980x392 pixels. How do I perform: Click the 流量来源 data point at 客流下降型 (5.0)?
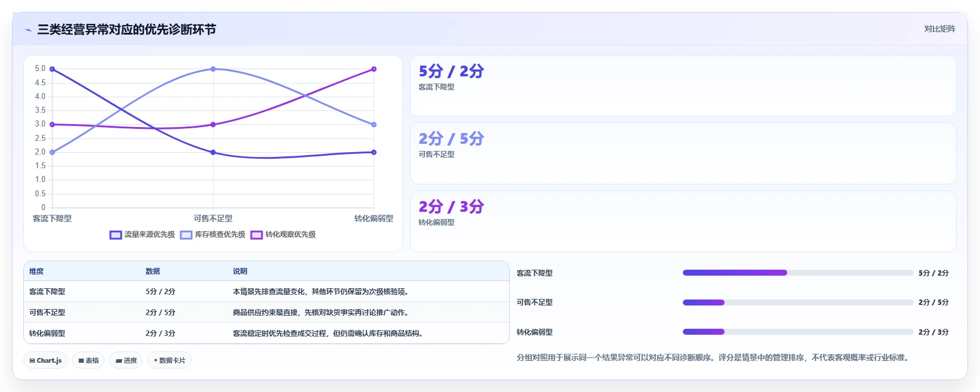(53, 69)
